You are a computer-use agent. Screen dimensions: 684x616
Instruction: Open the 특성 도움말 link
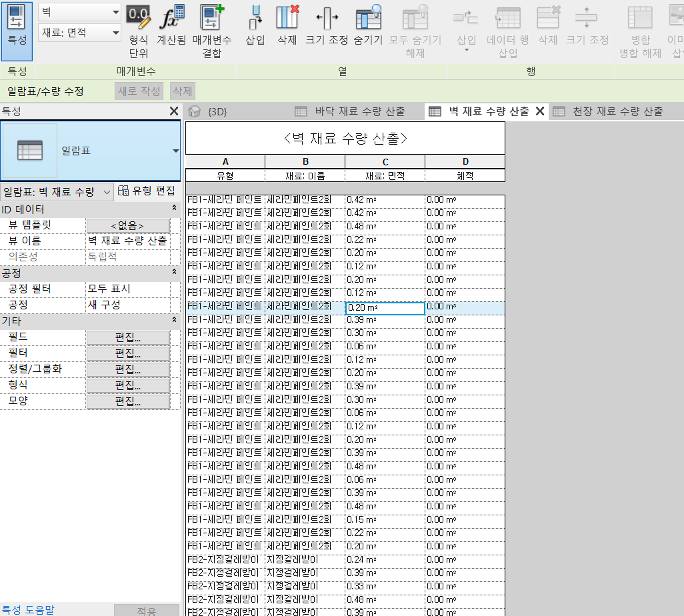click(x=28, y=610)
